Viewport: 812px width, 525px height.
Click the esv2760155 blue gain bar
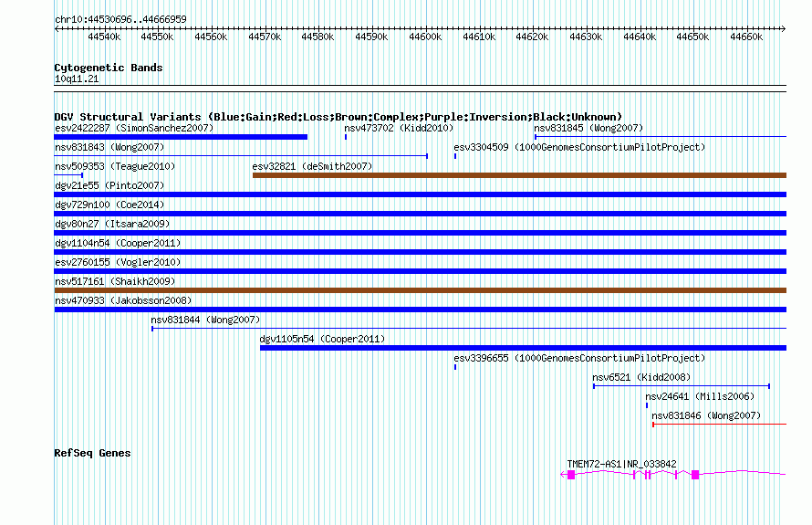[x=421, y=271]
